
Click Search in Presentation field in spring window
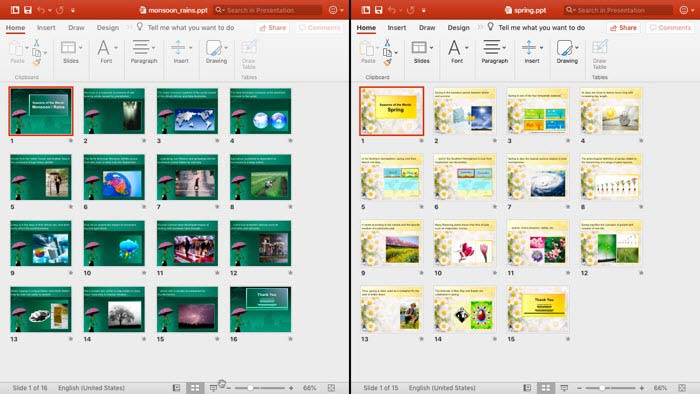point(618,10)
